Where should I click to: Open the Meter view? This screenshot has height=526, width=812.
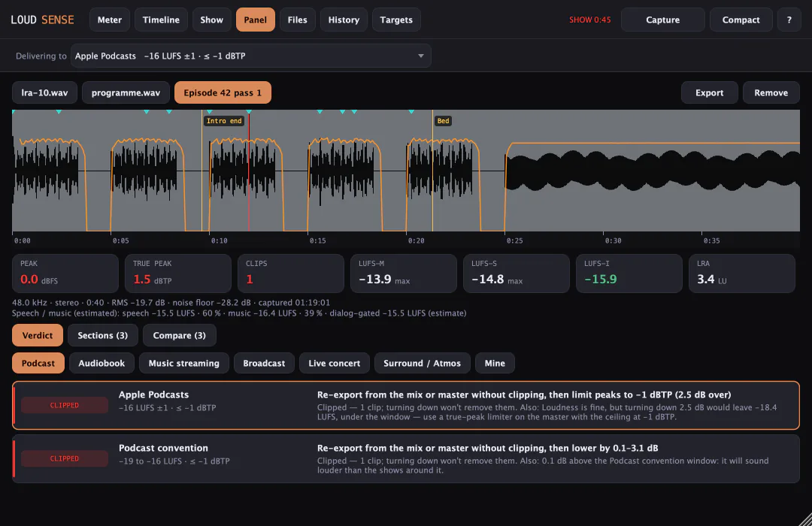pyautogui.click(x=109, y=20)
